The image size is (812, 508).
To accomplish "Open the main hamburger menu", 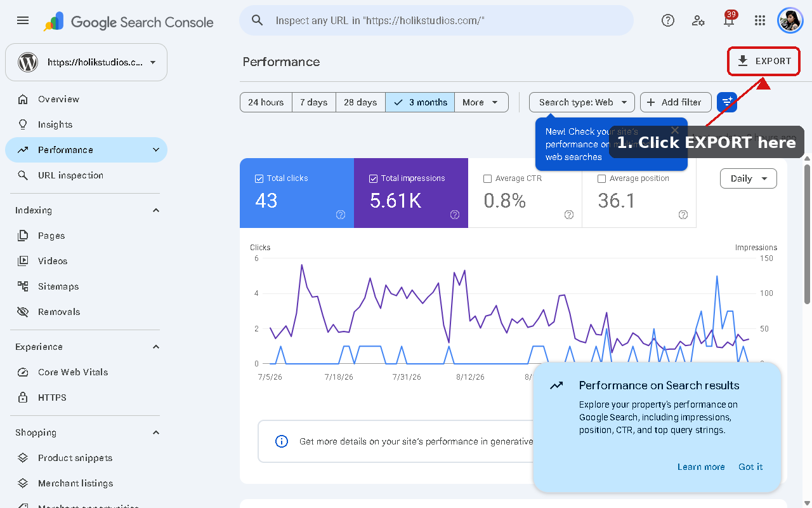I will point(23,20).
